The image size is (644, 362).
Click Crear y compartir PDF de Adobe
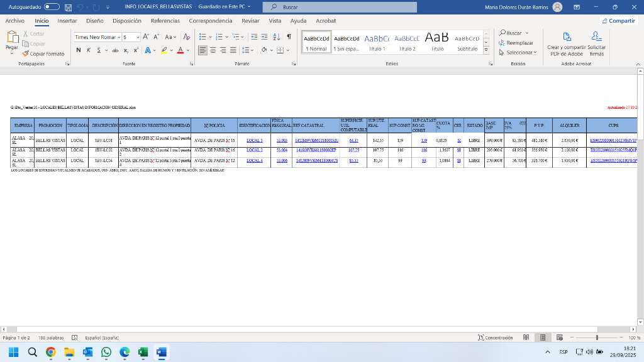[567, 45]
